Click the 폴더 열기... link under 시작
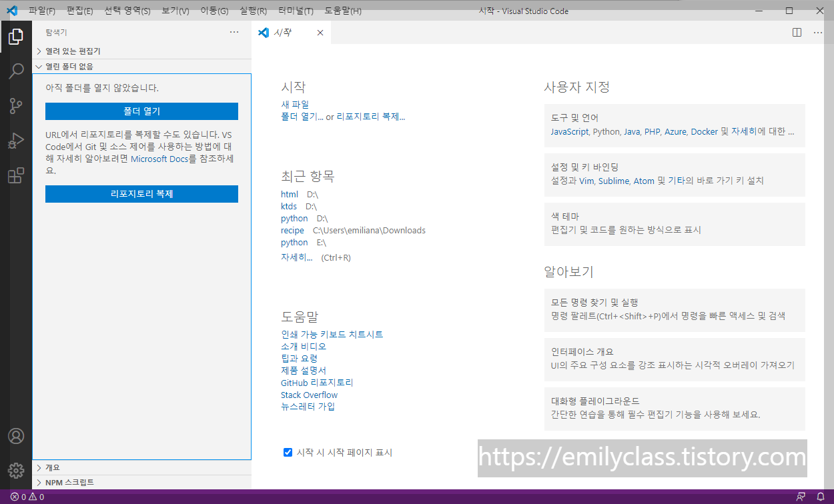 point(302,117)
